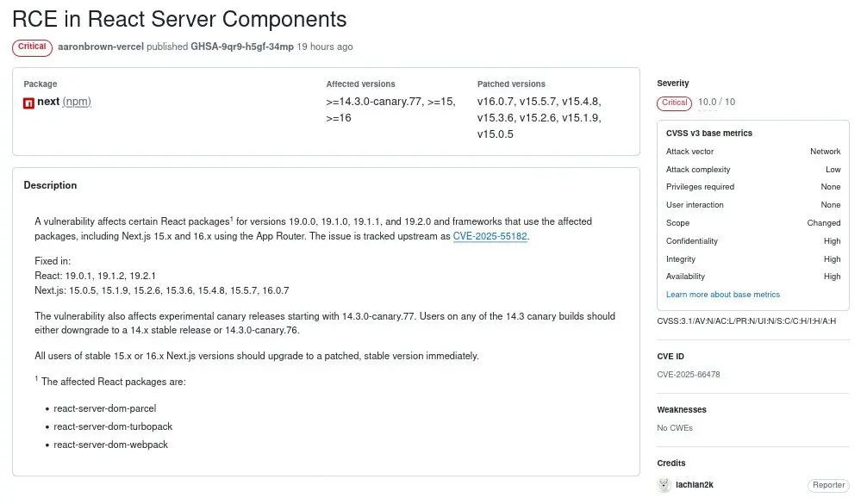
Task: Click the red npm package icon
Action: [x=28, y=103]
